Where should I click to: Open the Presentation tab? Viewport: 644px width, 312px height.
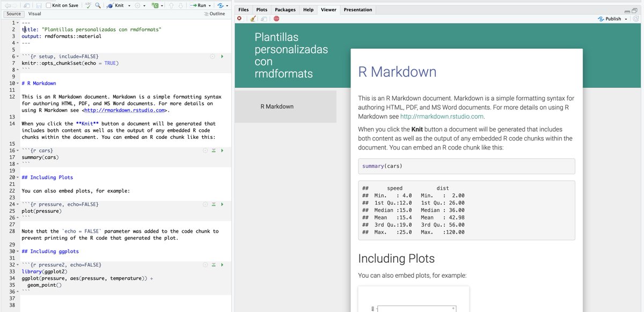[x=358, y=10]
